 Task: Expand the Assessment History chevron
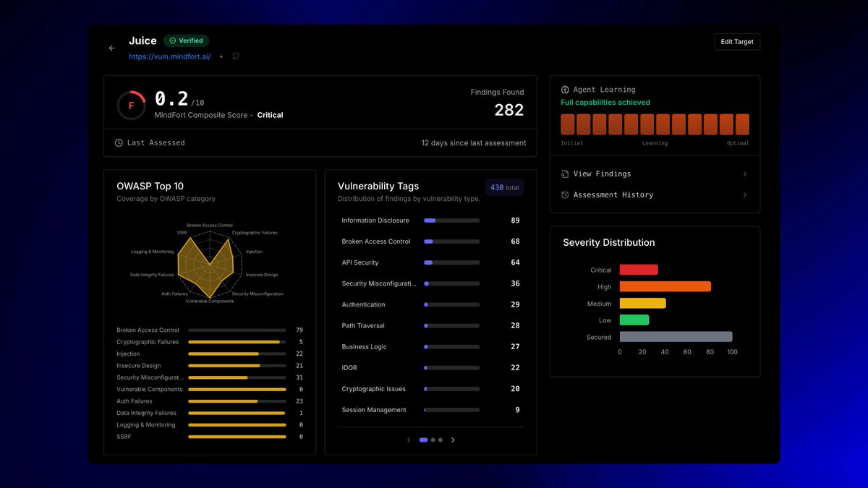pos(745,194)
